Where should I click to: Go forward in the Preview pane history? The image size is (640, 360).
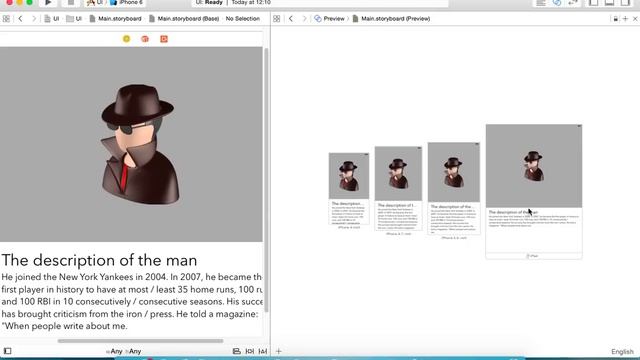click(x=304, y=19)
